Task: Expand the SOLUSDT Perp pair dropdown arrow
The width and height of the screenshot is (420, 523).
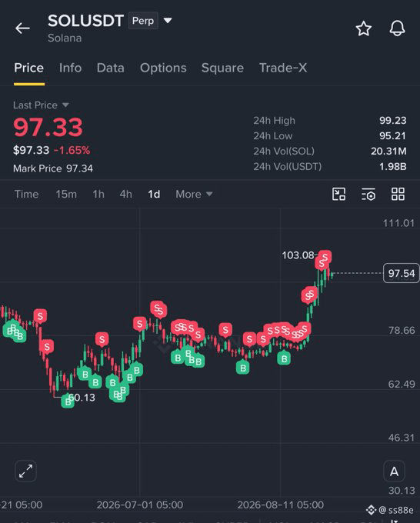Action: coord(168,21)
